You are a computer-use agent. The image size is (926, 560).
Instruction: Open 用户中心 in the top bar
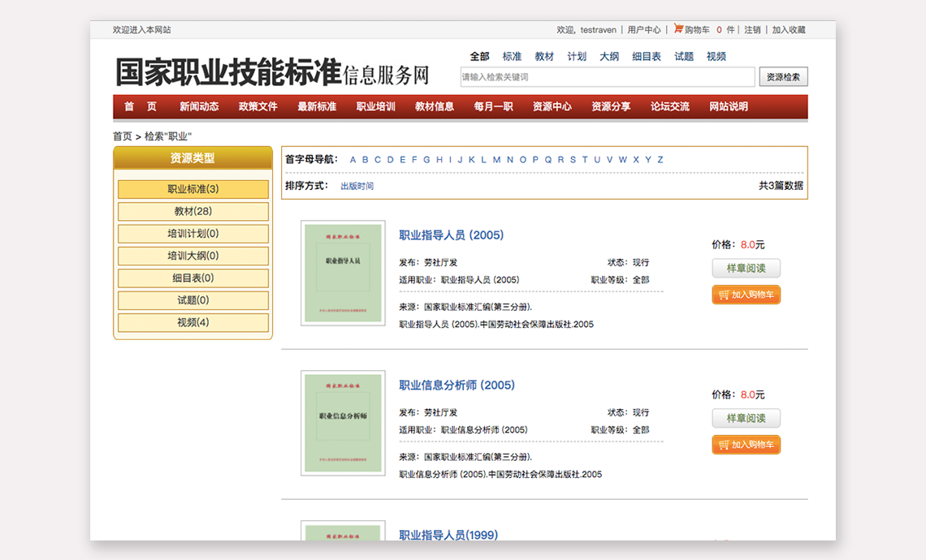(x=644, y=30)
